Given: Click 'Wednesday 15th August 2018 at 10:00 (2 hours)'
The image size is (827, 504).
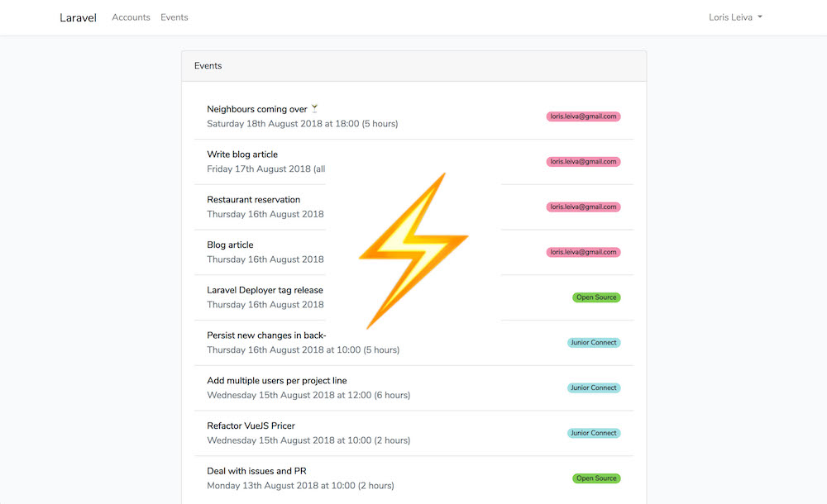Looking at the screenshot, I should coord(308,440).
